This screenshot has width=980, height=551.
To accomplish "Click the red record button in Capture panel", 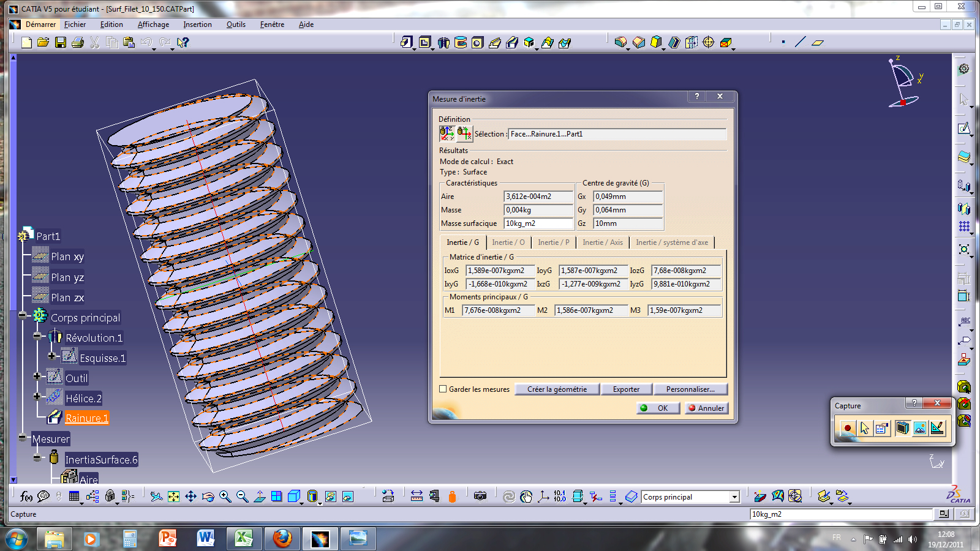I will click(x=848, y=429).
